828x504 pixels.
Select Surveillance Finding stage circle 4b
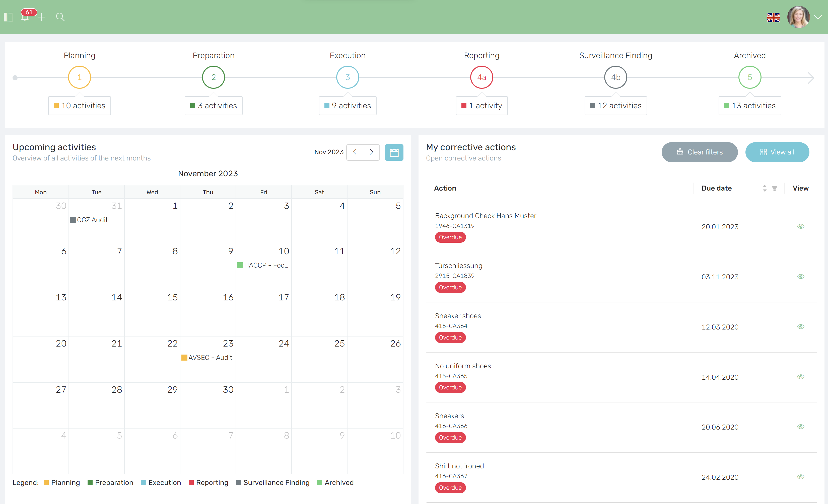[616, 77]
